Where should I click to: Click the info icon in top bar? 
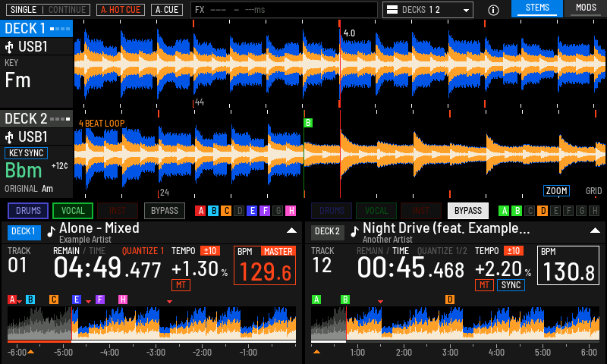pos(493,10)
